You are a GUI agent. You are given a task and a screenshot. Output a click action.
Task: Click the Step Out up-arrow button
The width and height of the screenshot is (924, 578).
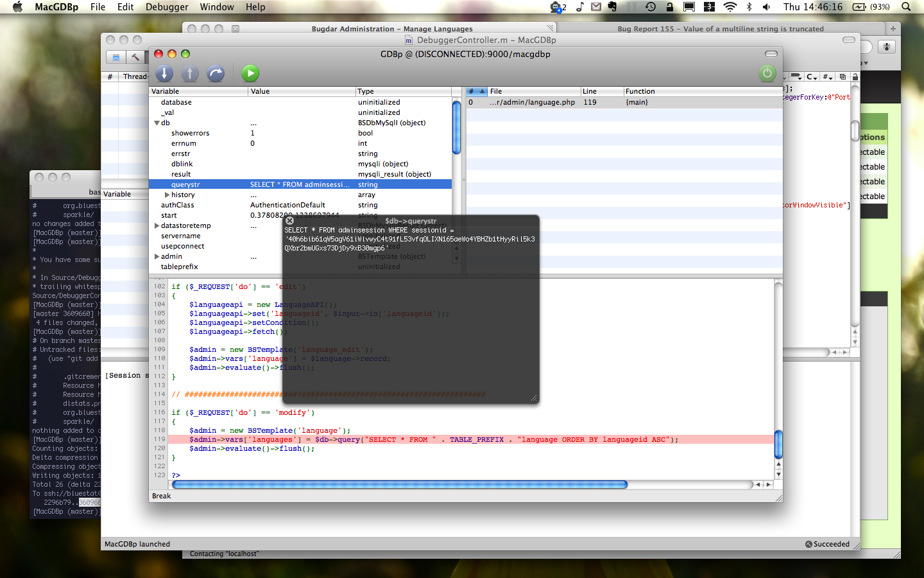[x=190, y=73]
